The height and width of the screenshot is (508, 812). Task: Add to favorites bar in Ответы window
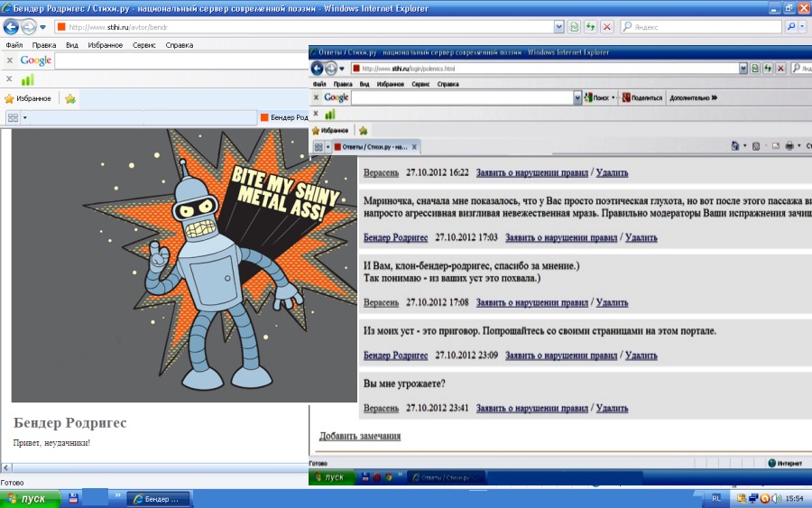click(x=363, y=131)
